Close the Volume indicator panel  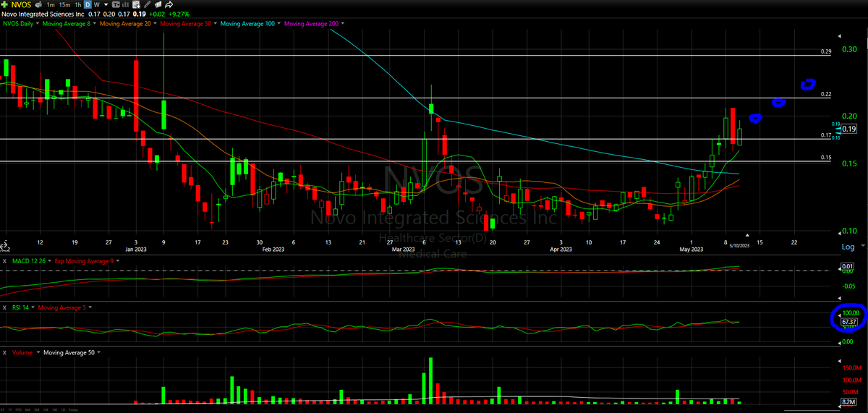click(x=4, y=352)
